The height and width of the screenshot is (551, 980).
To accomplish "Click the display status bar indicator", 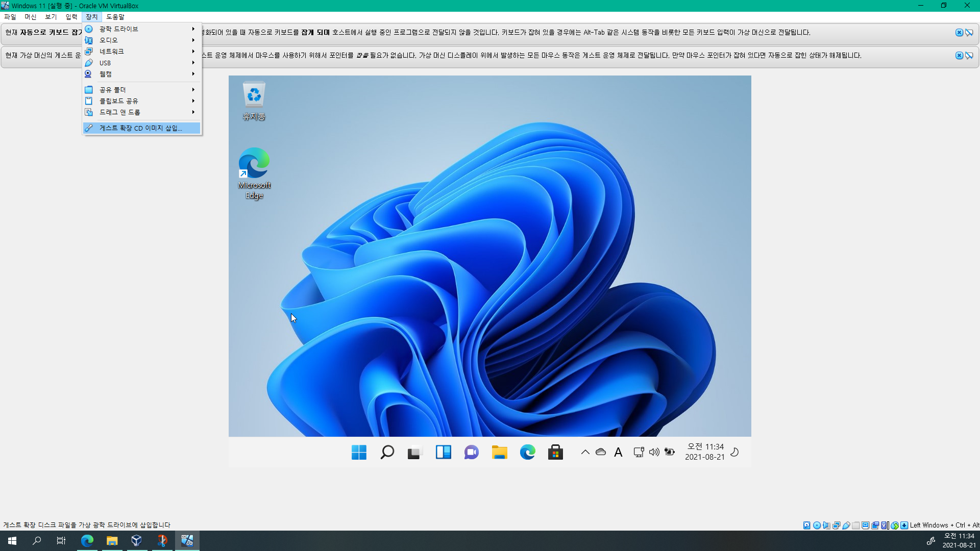I will pyautogui.click(x=866, y=525).
